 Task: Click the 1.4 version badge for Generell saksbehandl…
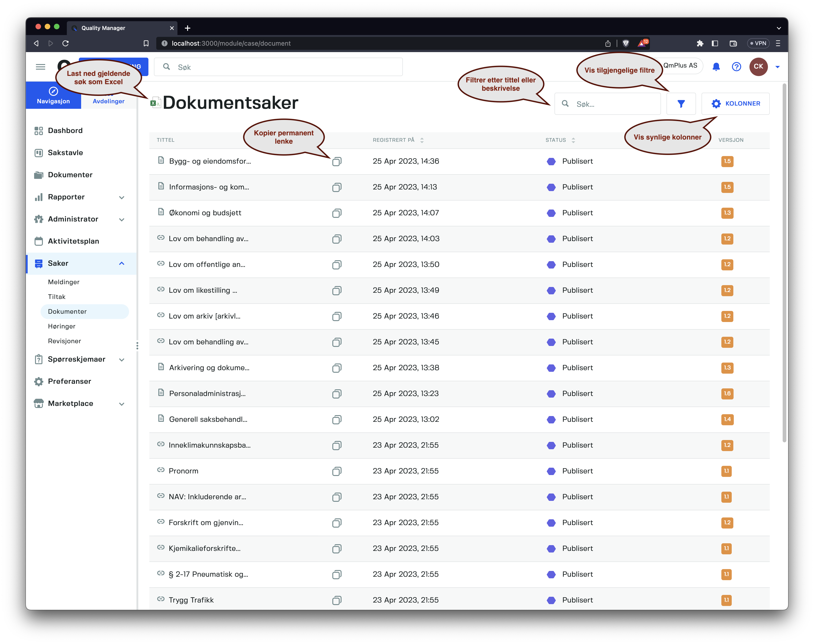[x=727, y=420]
